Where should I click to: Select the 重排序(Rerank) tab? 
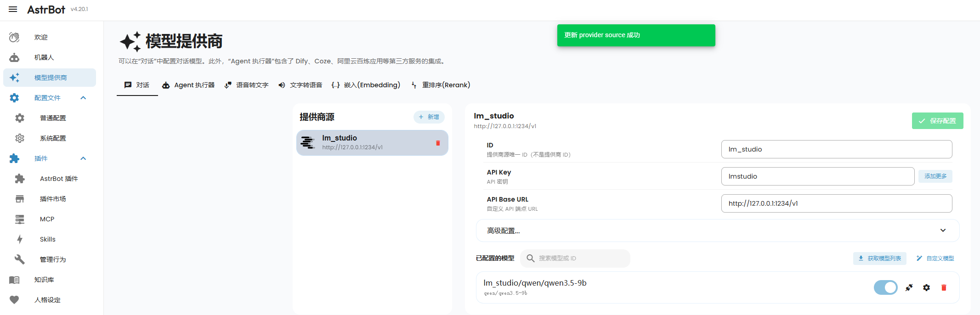(x=441, y=85)
